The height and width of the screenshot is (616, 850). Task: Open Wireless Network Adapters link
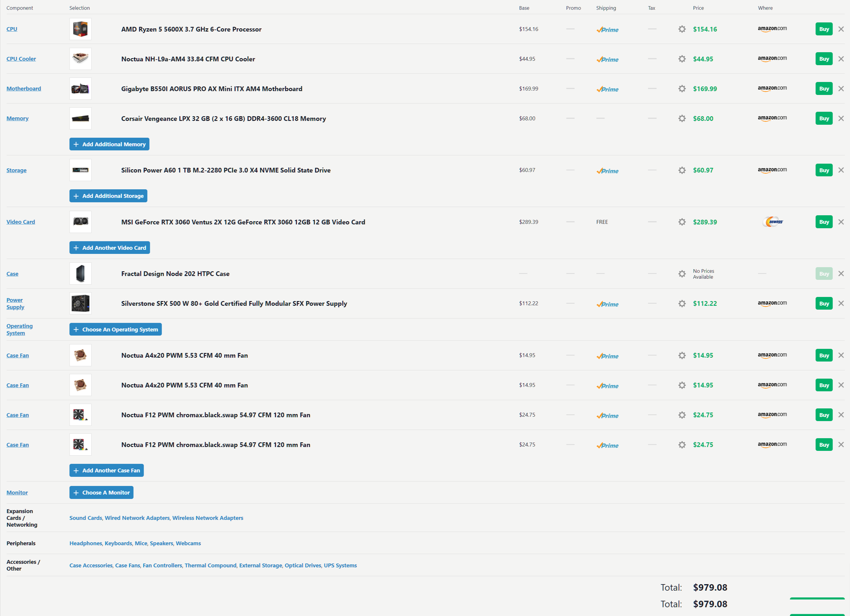point(208,518)
